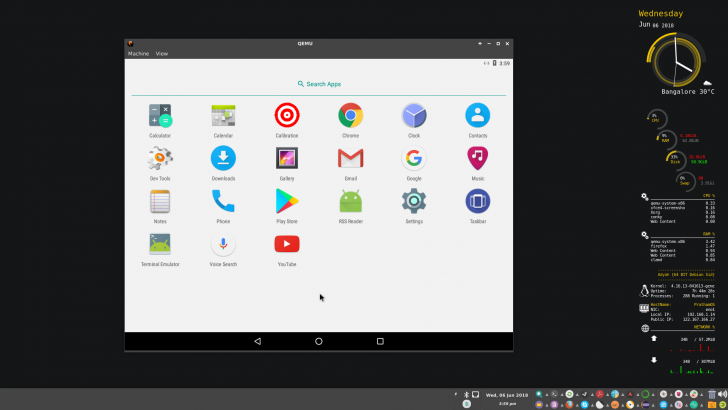The width and height of the screenshot is (728, 410).
Task: Open Android Settings app
Action: pyautogui.click(x=414, y=201)
